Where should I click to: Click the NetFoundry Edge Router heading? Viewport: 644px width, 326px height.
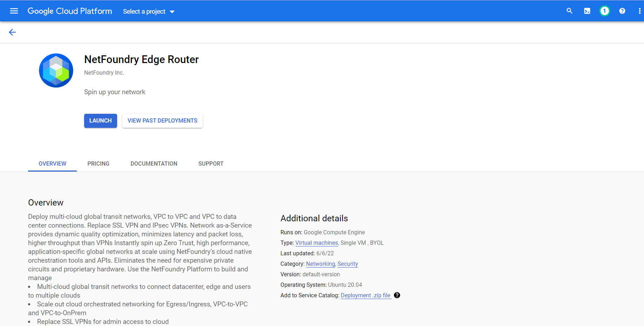[141, 59]
